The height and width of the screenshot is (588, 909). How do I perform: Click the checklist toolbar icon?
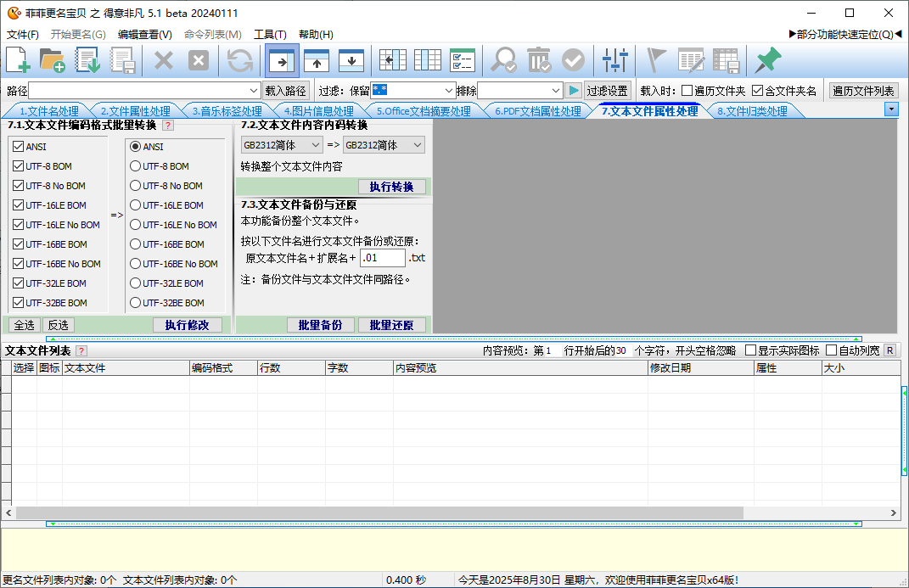pos(462,60)
